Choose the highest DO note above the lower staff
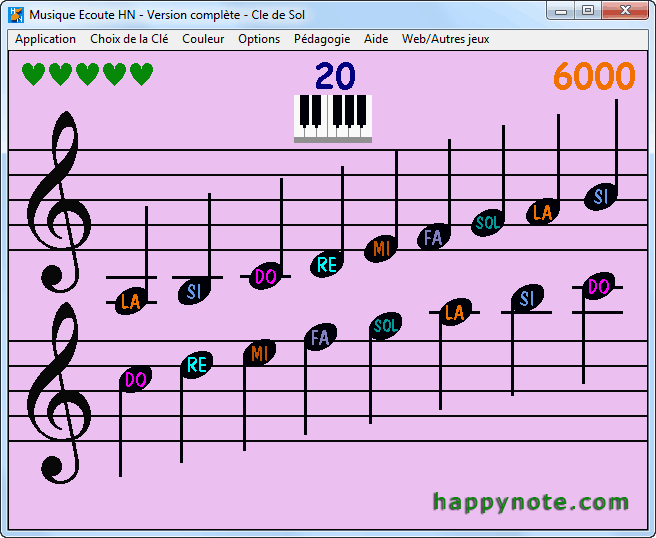The image size is (656, 538). coord(599,286)
